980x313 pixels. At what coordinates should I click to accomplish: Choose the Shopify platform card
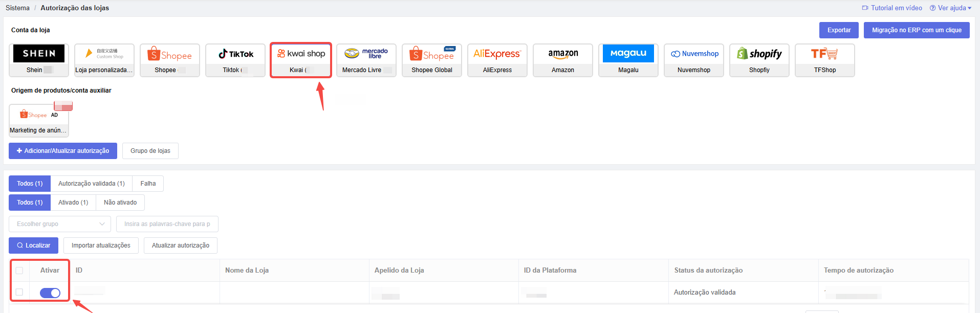pyautogui.click(x=759, y=60)
